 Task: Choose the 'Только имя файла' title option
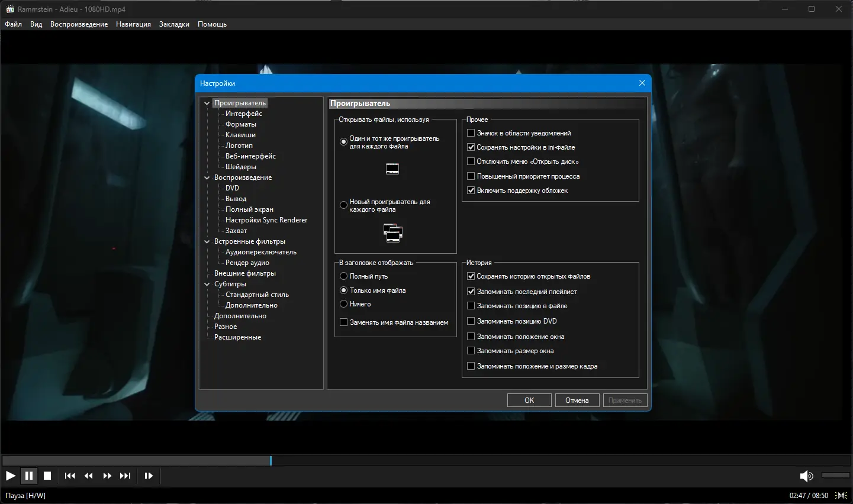[343, 290]
